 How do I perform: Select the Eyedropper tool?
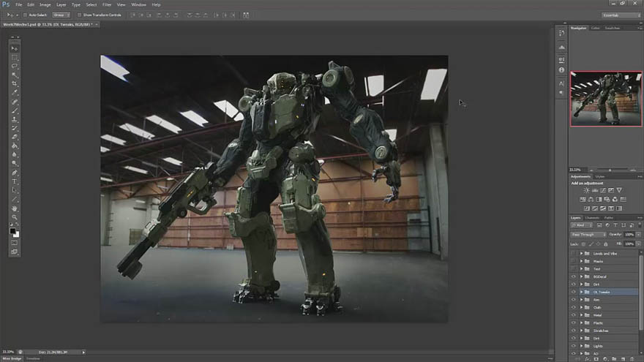[15, 93]
